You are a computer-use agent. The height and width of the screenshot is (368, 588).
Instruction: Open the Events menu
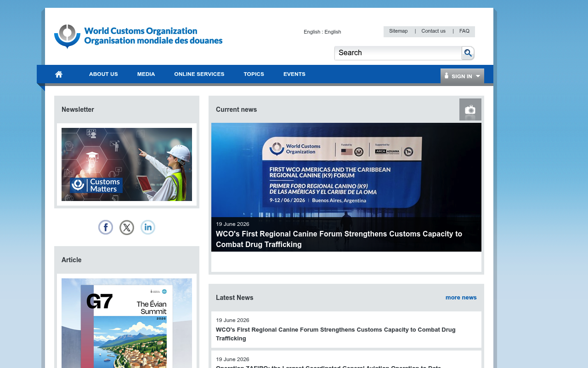point(294,74)
